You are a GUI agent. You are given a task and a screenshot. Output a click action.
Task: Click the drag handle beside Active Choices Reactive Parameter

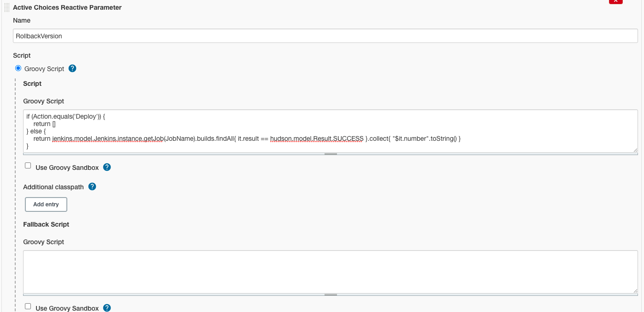pyautogui.click(x=6, y=7)
